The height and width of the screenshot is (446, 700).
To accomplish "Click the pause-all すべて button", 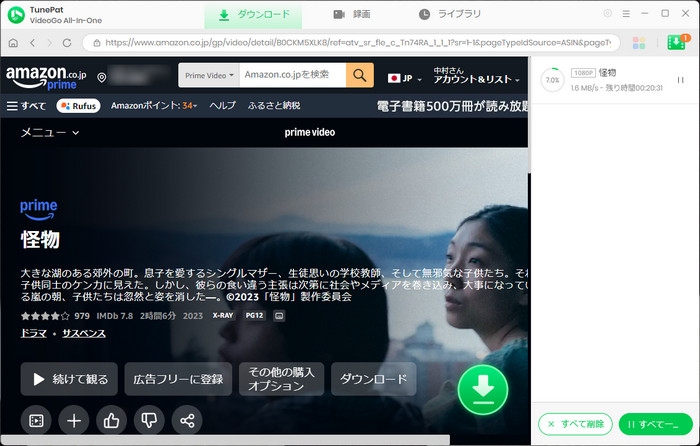I will click(x=656, y=424).
